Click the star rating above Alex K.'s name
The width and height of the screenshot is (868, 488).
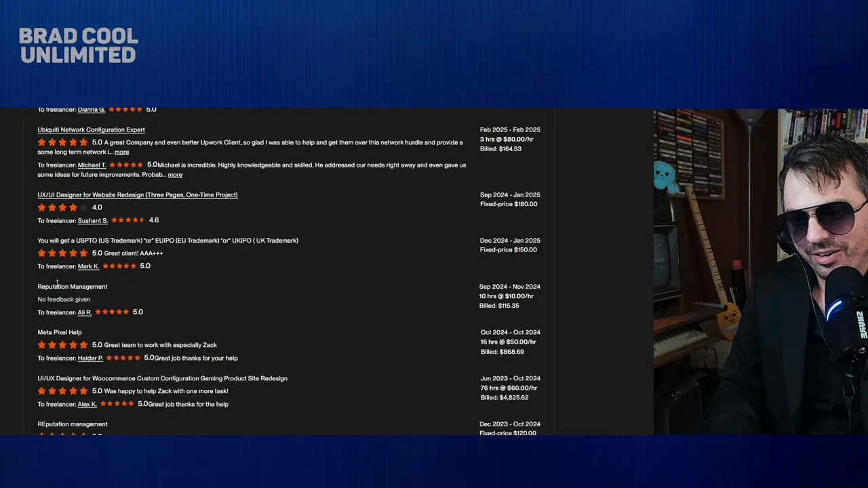coord(63,391)
